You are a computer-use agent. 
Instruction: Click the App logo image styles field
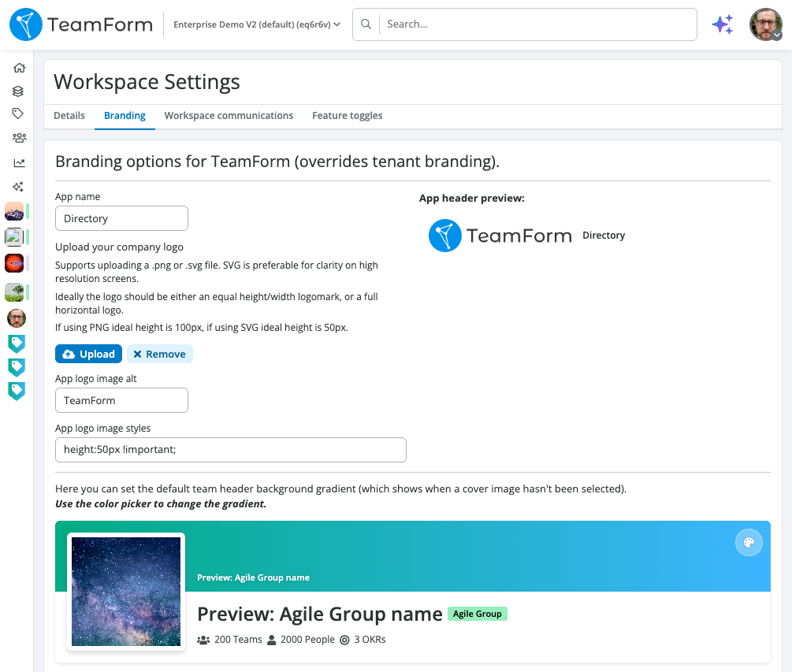pyautogui.click(x=231, y=450)
